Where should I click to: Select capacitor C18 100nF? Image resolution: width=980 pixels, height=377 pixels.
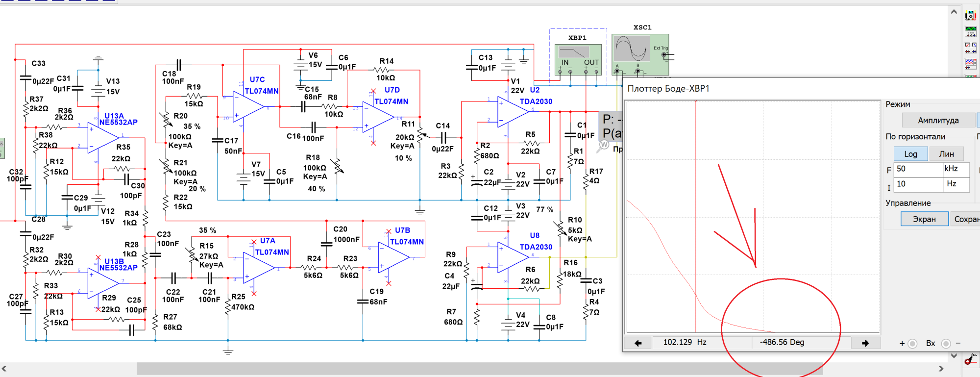pyautogui.click(x=179, y=65)
